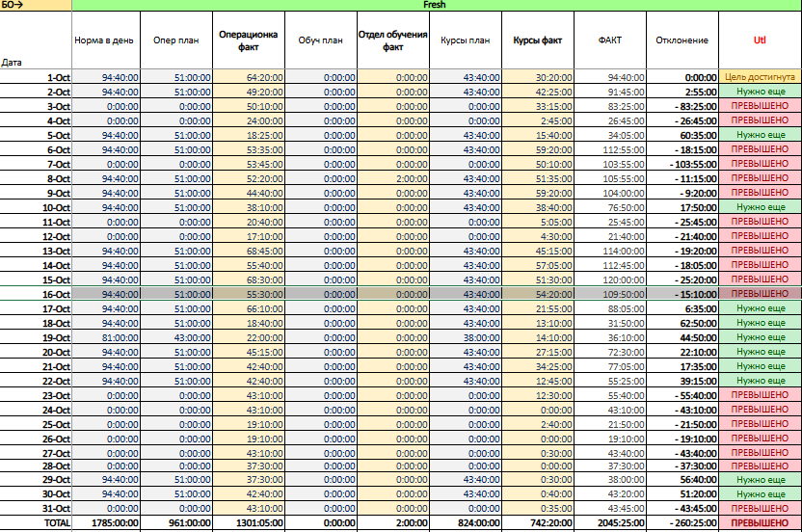Click the '5:05:00' Курсы факт cell
The width and height of the screenshot is (802, 532).
(538, 222)
